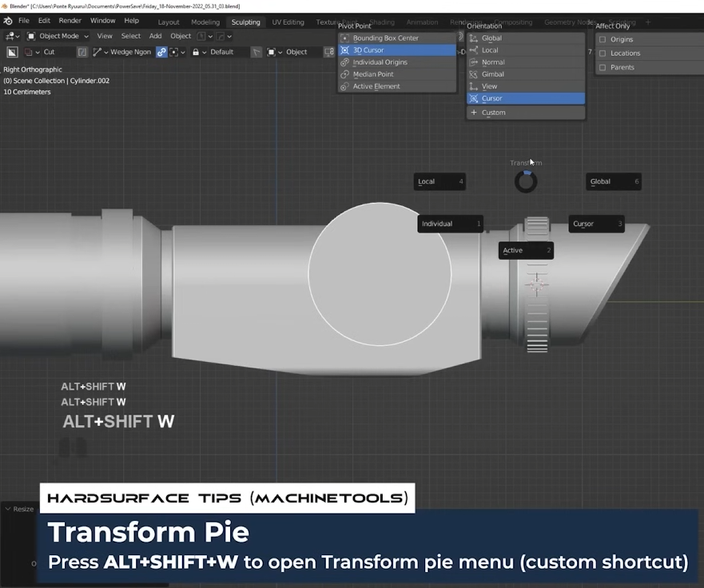The width and height of the screenshot is (704, 588).
Task: Expand arrow next to pivot dot icon
Action: [x=183, y=53]
